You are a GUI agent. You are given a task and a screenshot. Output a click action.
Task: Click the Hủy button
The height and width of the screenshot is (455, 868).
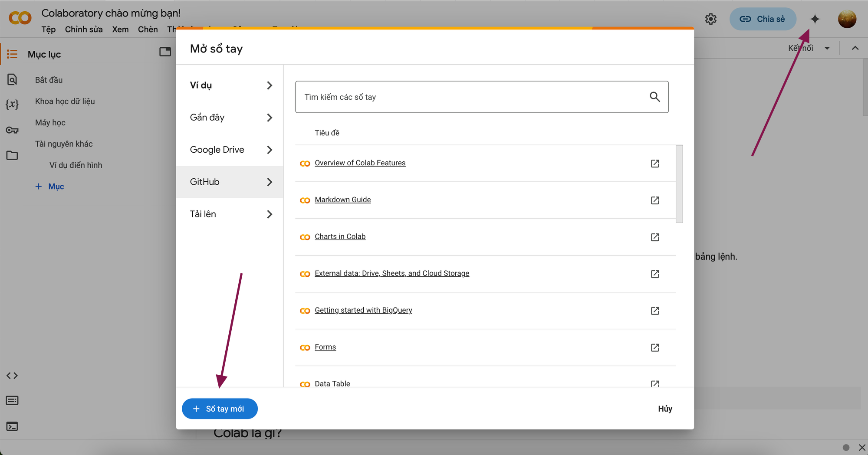click(x=665, y=409)
